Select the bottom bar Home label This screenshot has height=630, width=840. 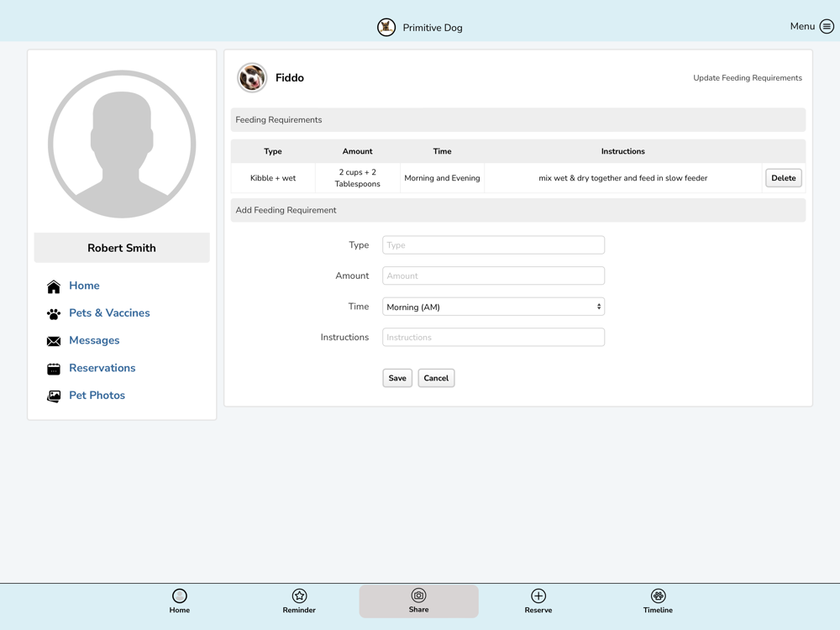[180, 610]
